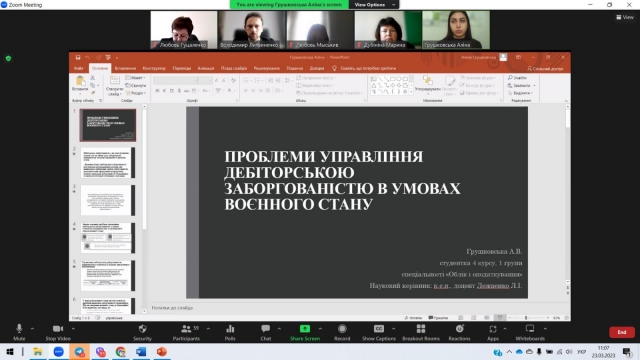Open the font name combo box
This screenshot has width=640, height=360.
(176, 80)
